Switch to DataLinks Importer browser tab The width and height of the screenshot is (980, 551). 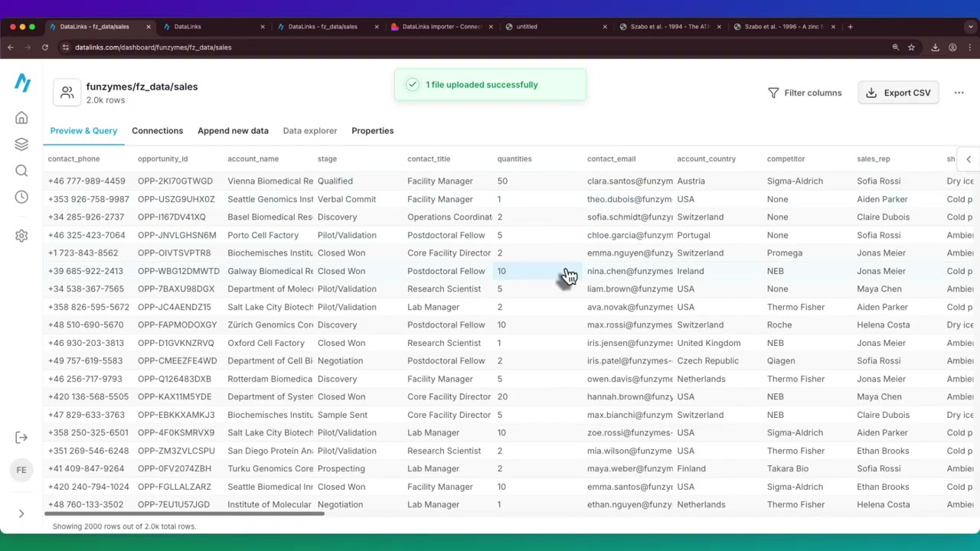pos(441,27)
